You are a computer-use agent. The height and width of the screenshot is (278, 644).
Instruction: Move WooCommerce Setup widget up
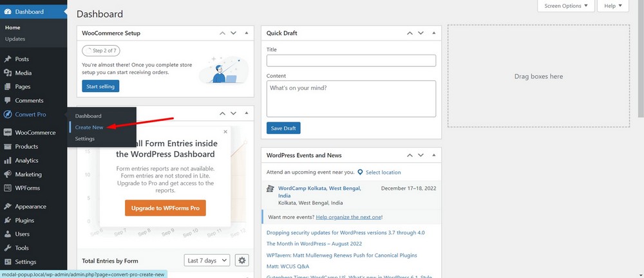[222, 33]
